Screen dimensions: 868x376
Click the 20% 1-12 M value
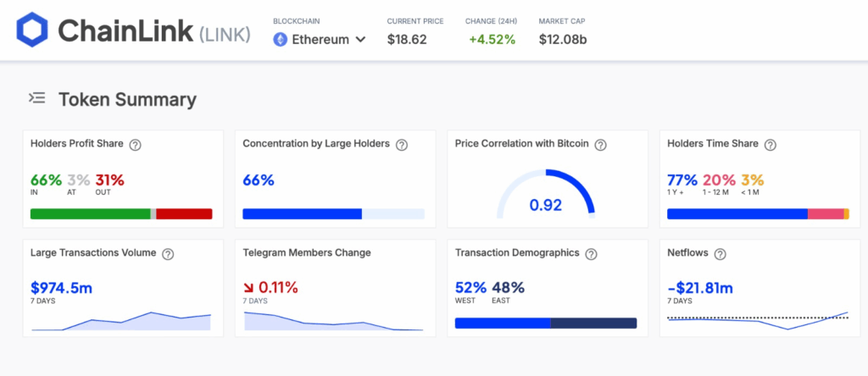[719, 180]
